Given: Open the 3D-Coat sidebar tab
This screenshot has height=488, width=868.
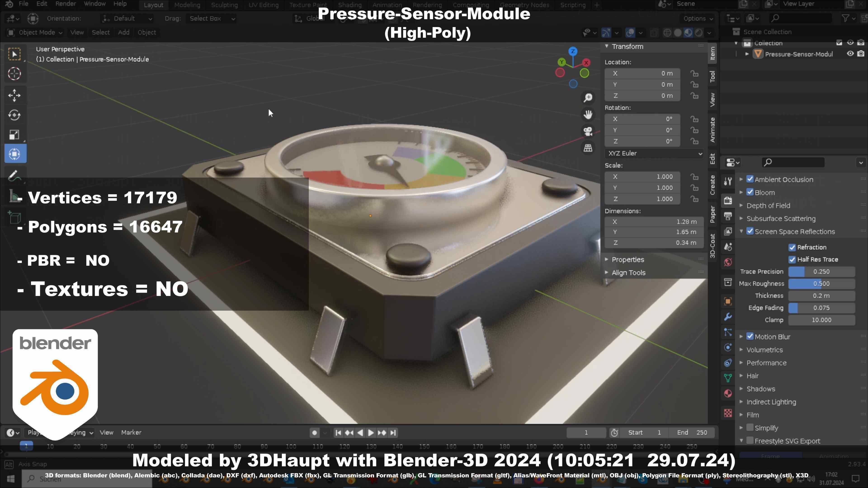Looking at the screenshot, I should (712, 246).
